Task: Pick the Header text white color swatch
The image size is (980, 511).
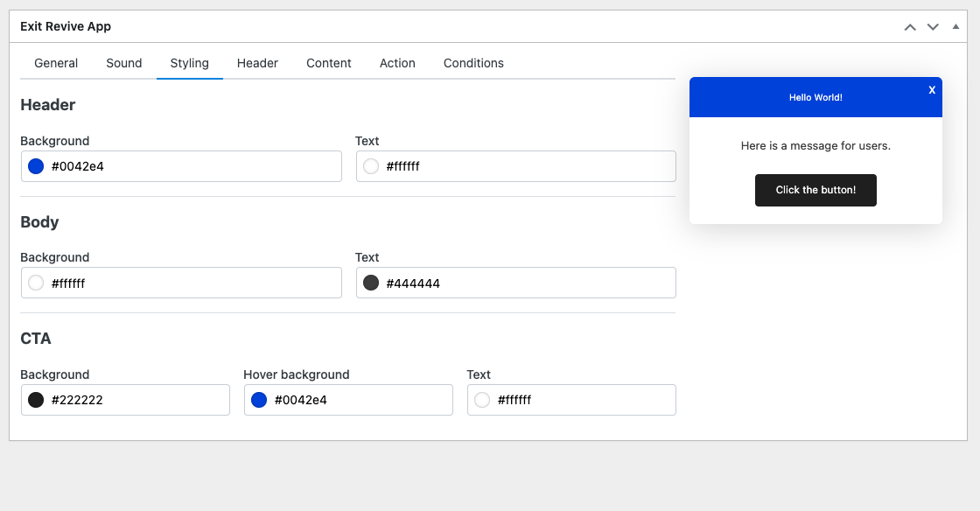Action: (x=371, y=166)
